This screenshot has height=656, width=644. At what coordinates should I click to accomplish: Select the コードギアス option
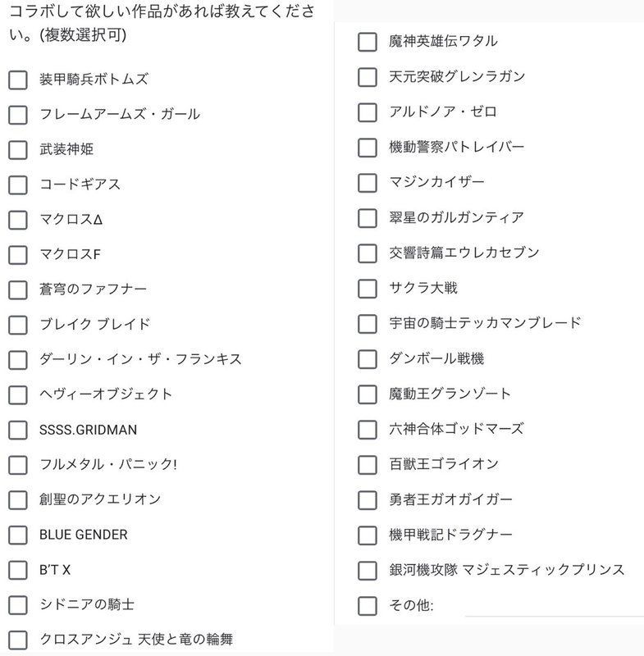18,184
